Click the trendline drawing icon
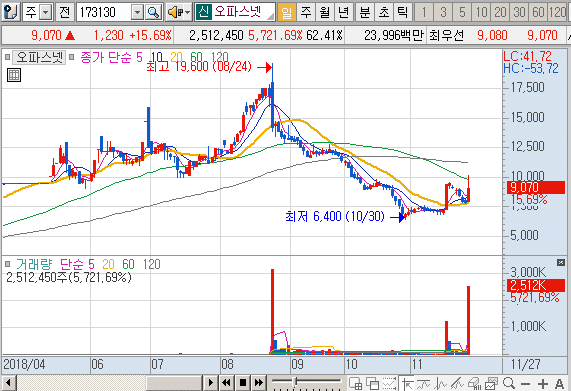This screenshot has height=391, width=571. pyautogui.click(x=457, y=383)
